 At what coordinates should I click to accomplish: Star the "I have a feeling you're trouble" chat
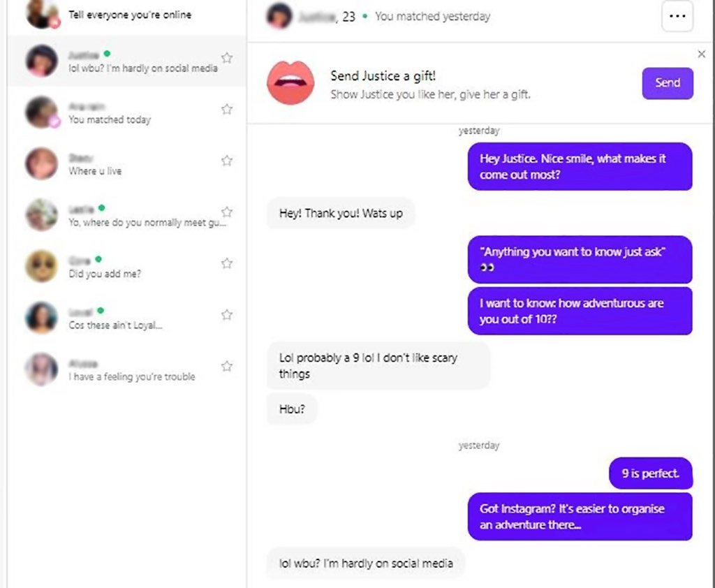click(x=226, y=365)
